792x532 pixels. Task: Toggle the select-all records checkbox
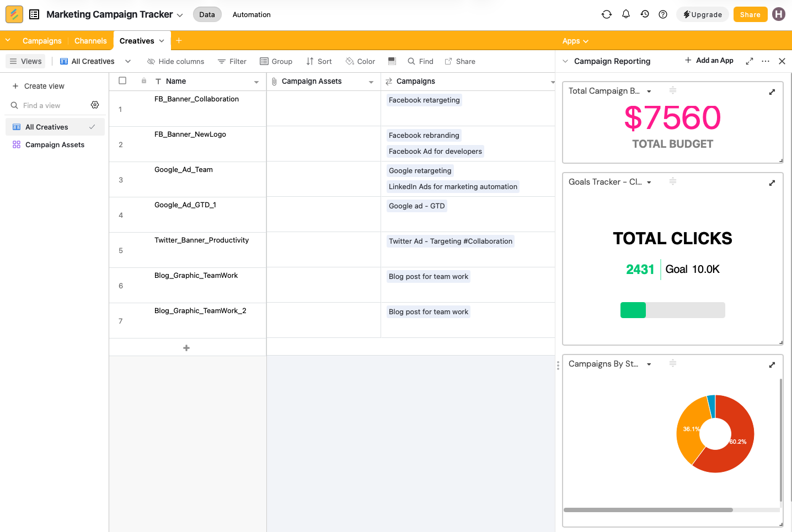122,80
